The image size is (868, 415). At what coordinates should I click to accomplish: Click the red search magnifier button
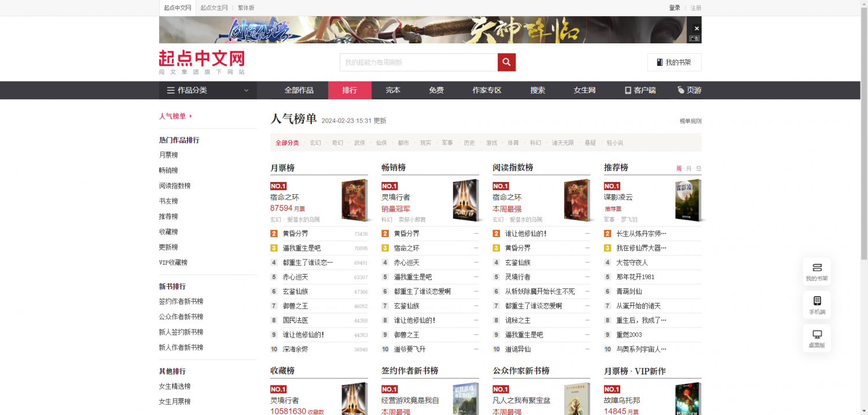506,62
